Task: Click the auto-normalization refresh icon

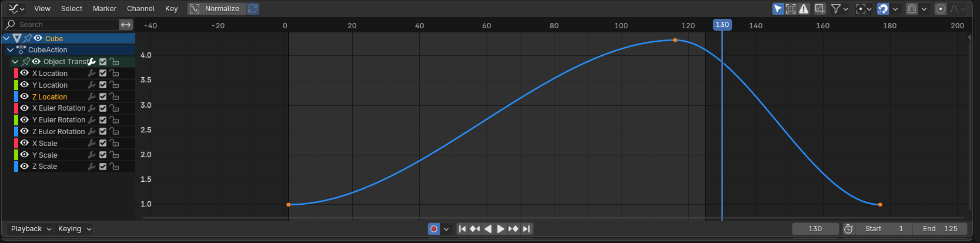Action: pyautogui.click(x=253, y=9)
